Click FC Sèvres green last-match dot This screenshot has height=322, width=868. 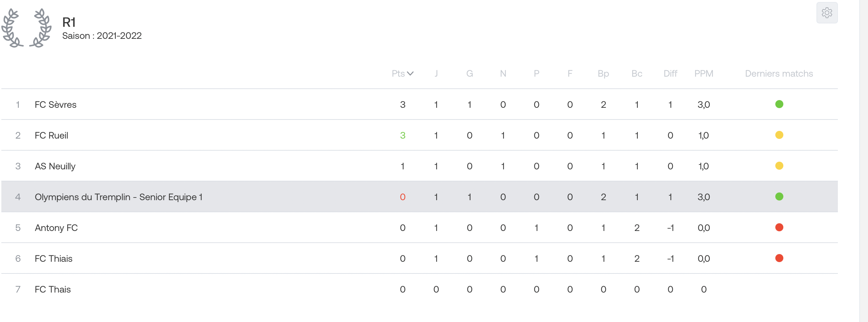(779, 104)
